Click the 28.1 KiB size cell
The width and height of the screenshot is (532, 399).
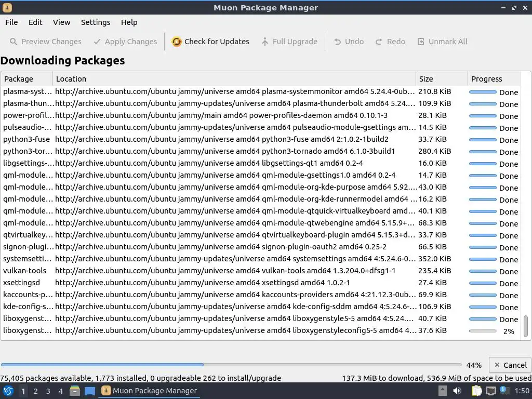pos(433,116)
